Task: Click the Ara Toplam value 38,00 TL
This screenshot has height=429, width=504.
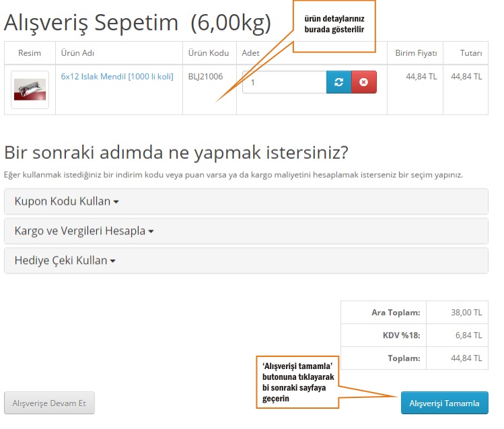Action: pyautogui.click(x=466, y=312)
